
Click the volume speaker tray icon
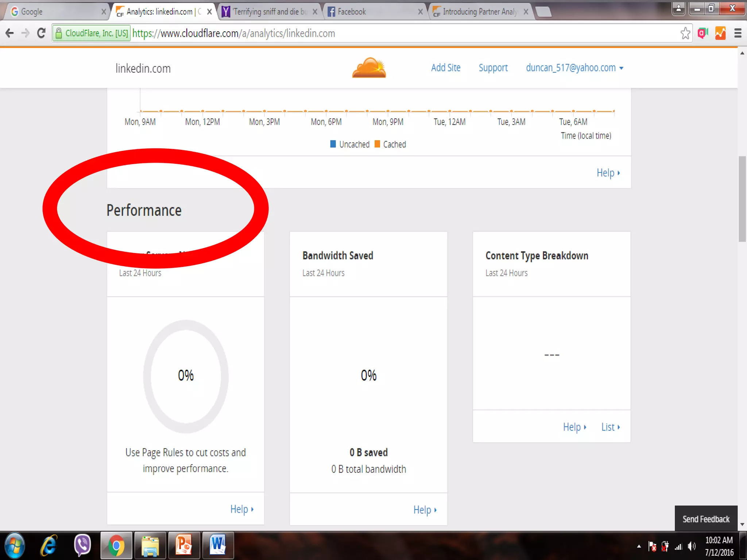[691, 546]
